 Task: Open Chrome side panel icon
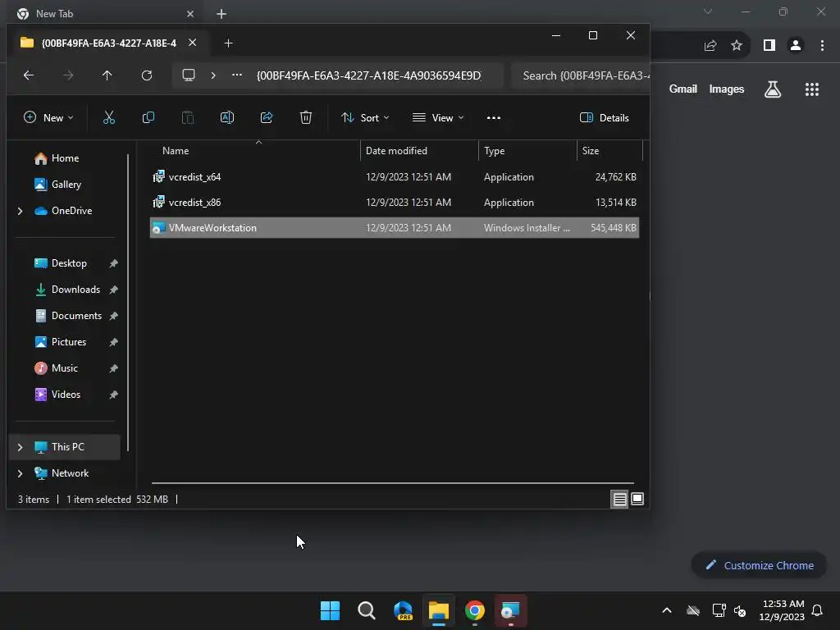tap(769, 46)
